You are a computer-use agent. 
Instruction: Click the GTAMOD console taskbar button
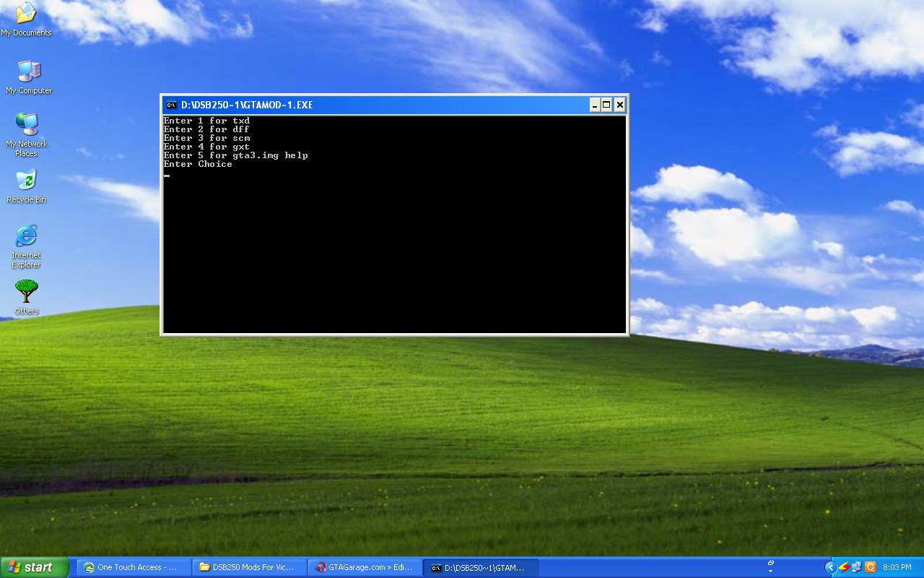pos(480,567)
